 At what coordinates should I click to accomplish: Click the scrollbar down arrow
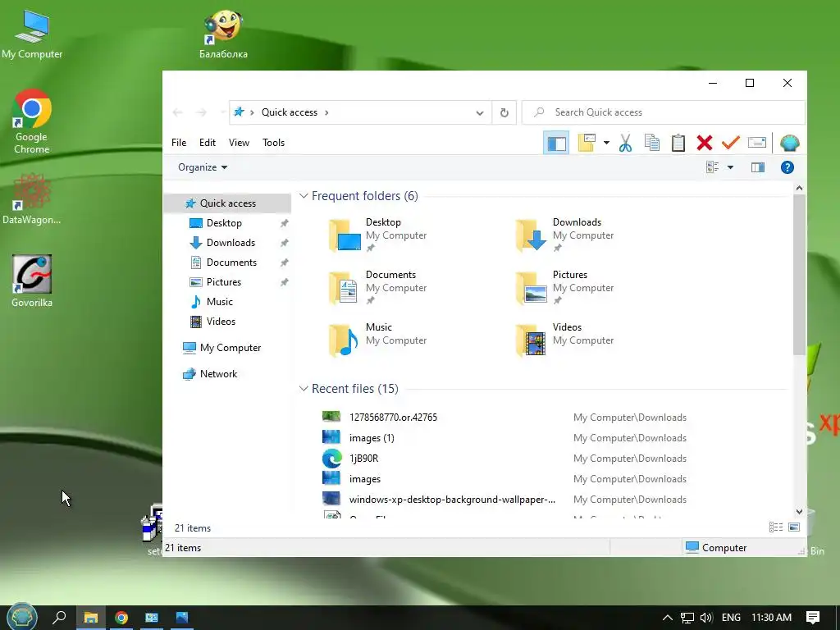coord(799,512)
